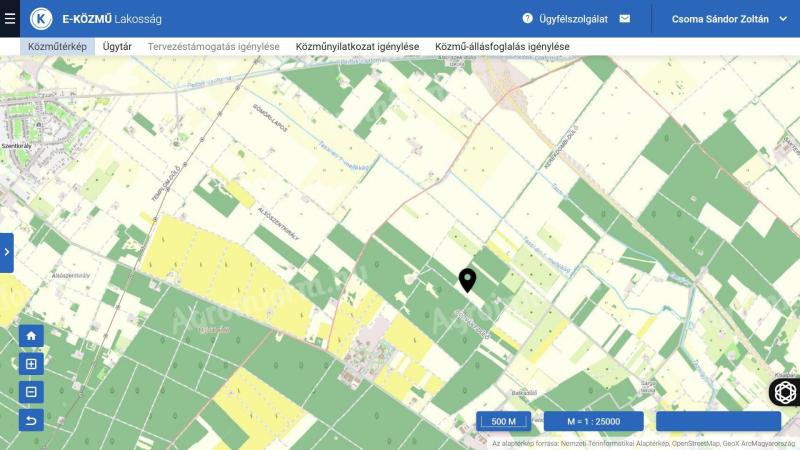The height and width of the screenshot is (450, 800).
Task: Select the Közműtérkép tab
Action: 57,46
